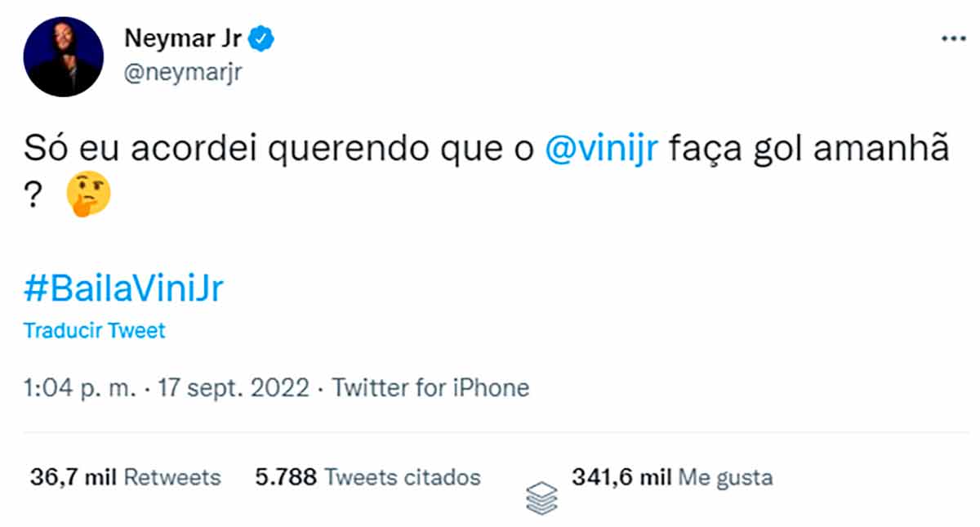The image size is (980, 527).
Task: Click the 36,7 mil retweet count number
Action: pyautogui.click(x=73, y=476)
